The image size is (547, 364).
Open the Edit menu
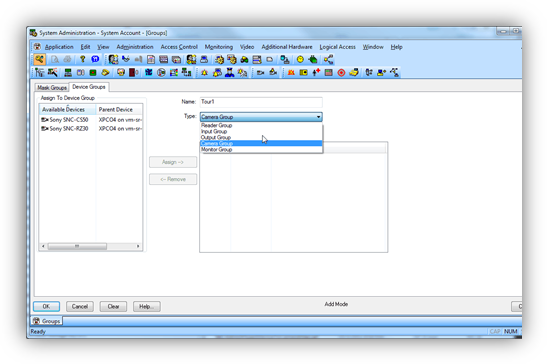tap(85, 47)
